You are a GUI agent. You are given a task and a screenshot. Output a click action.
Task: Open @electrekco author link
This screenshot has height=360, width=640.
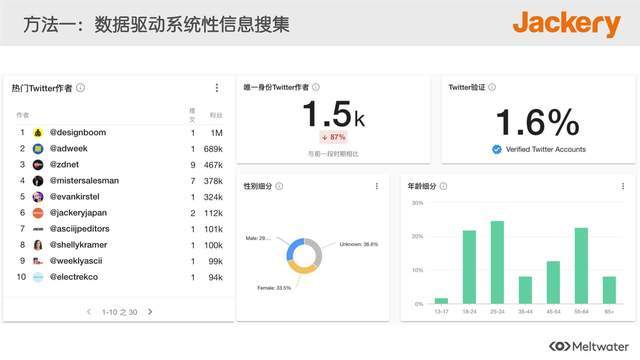(x=74, y=277)
